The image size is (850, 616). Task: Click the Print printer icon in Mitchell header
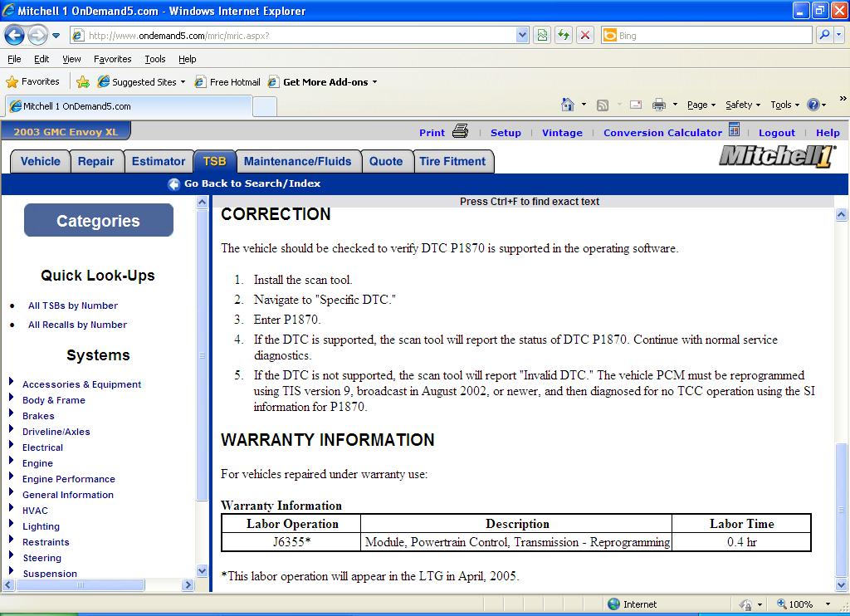click(x=460, y=131)
